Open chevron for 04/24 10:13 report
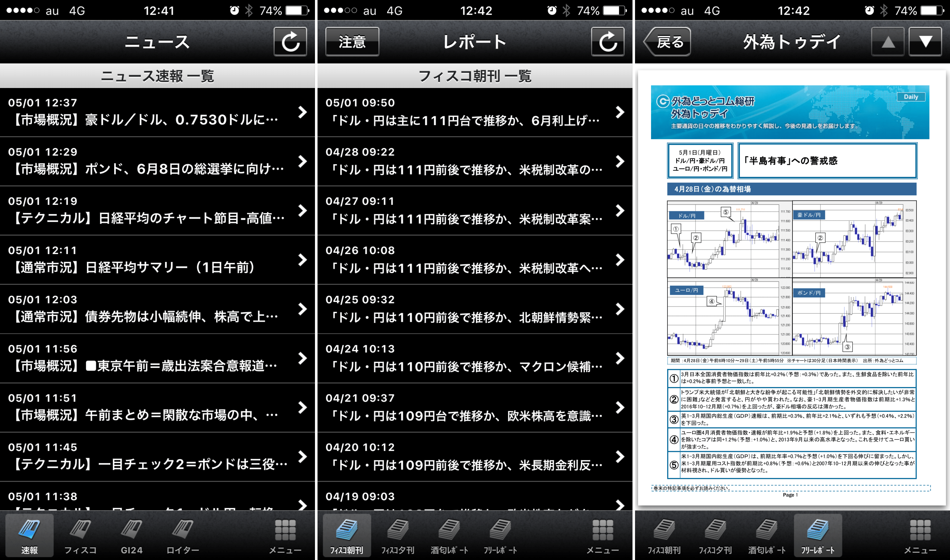The image size is (950, 560). [620, 358]
